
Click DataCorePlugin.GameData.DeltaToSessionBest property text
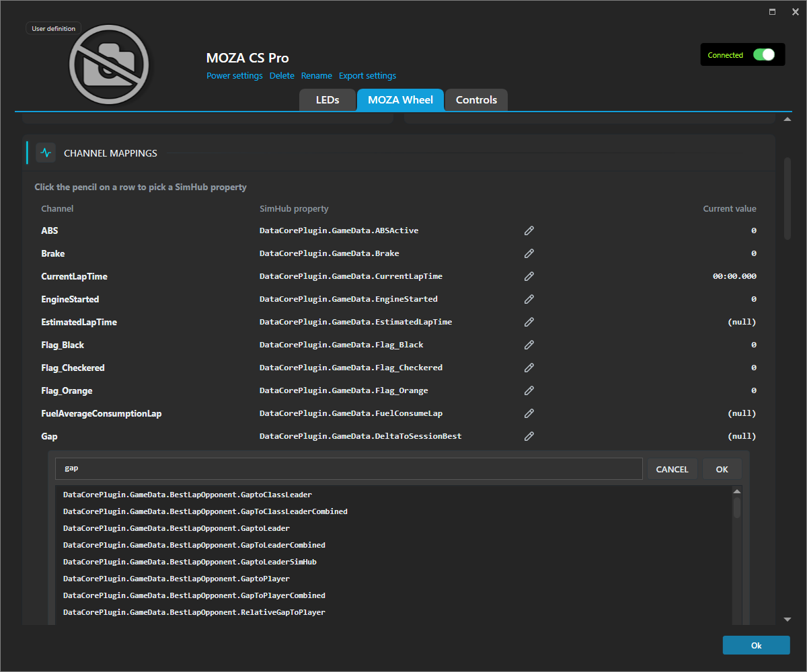[x=360, y=436]
